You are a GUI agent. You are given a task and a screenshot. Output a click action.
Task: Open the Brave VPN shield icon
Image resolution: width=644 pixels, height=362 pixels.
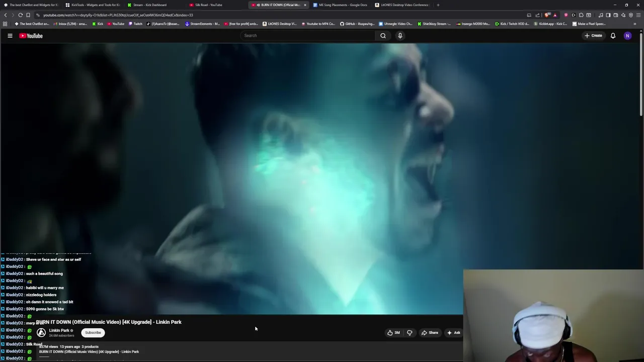(x=630, y=15)
